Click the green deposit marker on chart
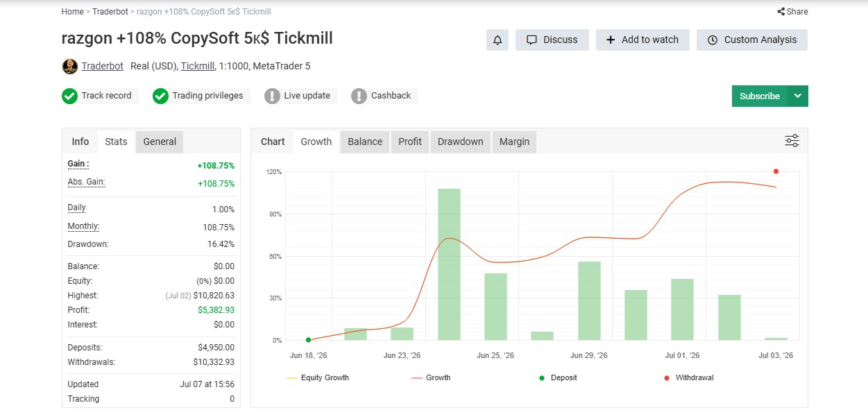 (x=308, y=340)
